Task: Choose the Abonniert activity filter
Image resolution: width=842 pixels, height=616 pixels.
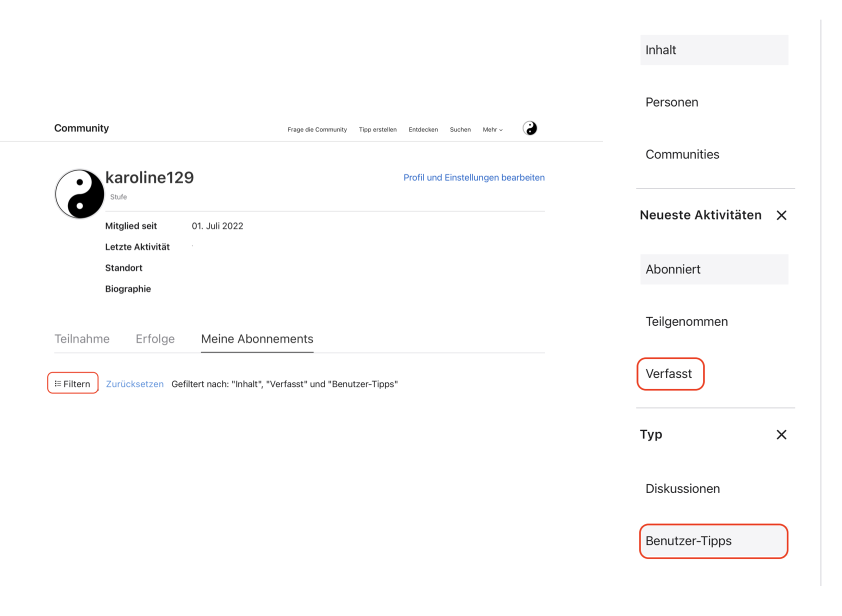Action: pyautogui.click(x=713, y=269)
